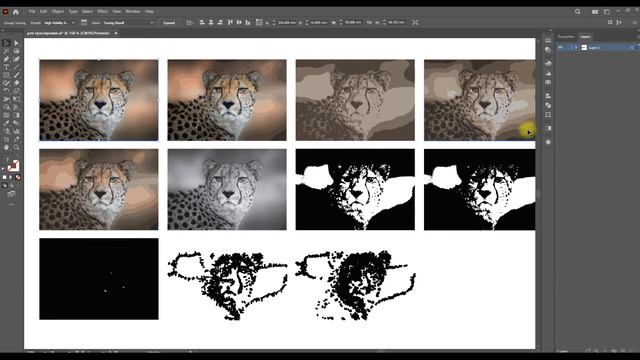Click the Fill and Stroke swatch
The image size is (640, 360).
tap(13, 165)
